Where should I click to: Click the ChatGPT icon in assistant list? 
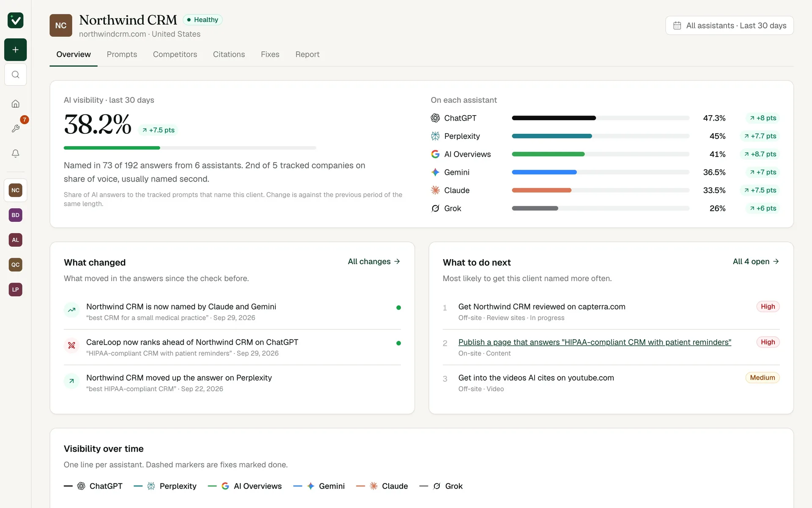coord(435,118)
